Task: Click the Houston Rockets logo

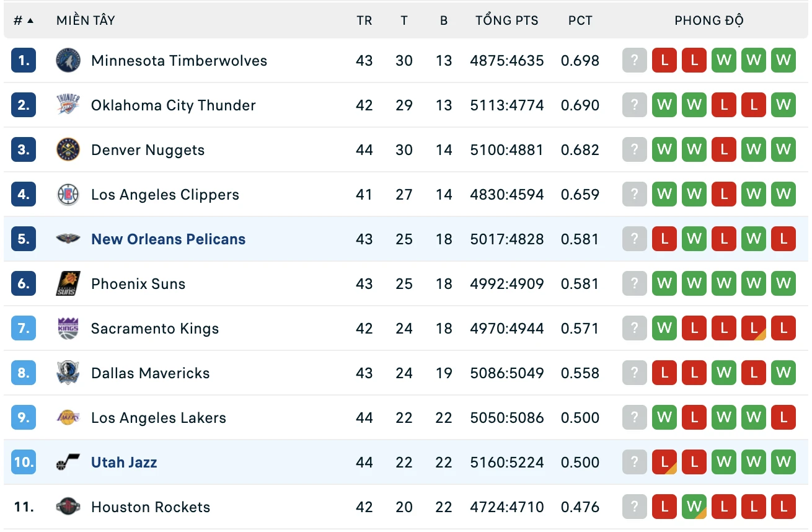Action: [68, 507]
